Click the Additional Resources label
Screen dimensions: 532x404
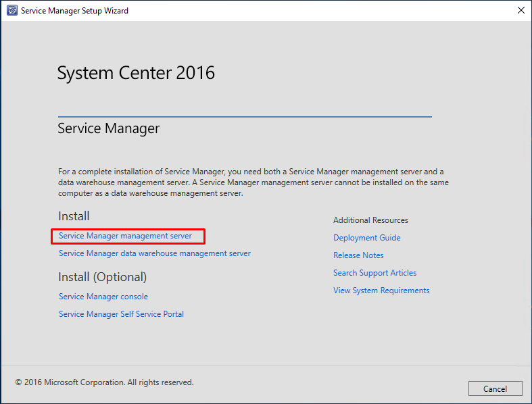pyautogui.click(x=370, y=220)
